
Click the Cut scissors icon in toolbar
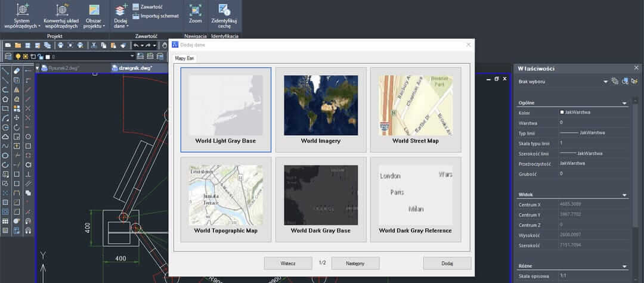[94, 45]
